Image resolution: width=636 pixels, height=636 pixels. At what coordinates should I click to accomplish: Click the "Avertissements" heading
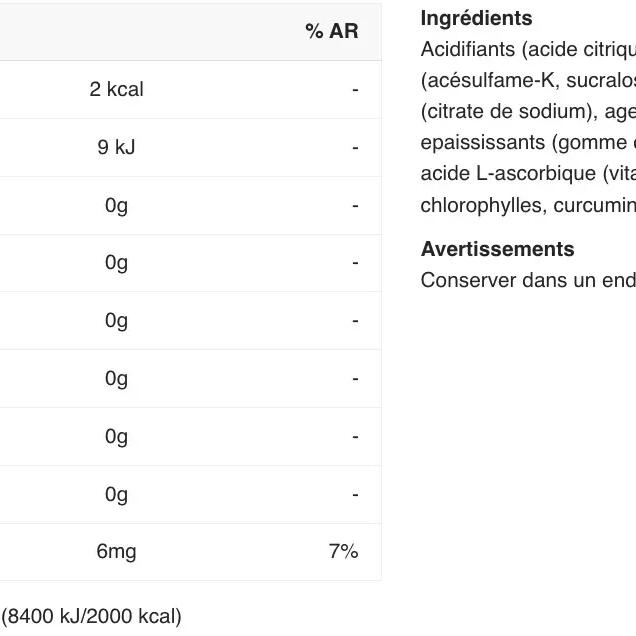pyautogui.click(x=497, y=249)
